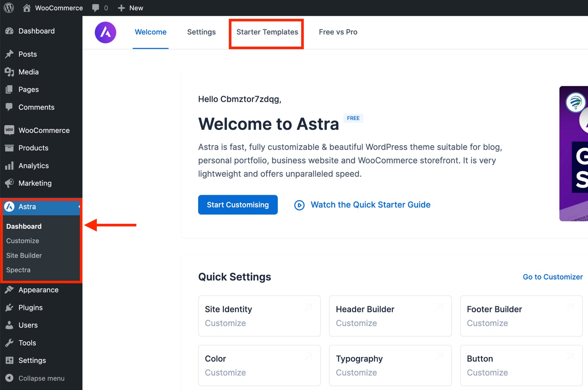Open the Free vs Pro tab
The height and width of the screenshot is (390, 588).
click(338, 32)
